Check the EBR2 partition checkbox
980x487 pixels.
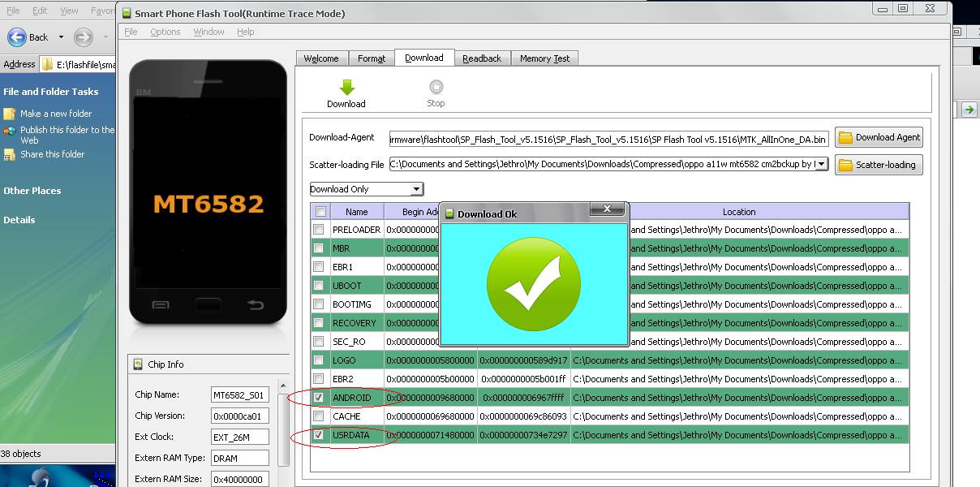click(320, 379)
